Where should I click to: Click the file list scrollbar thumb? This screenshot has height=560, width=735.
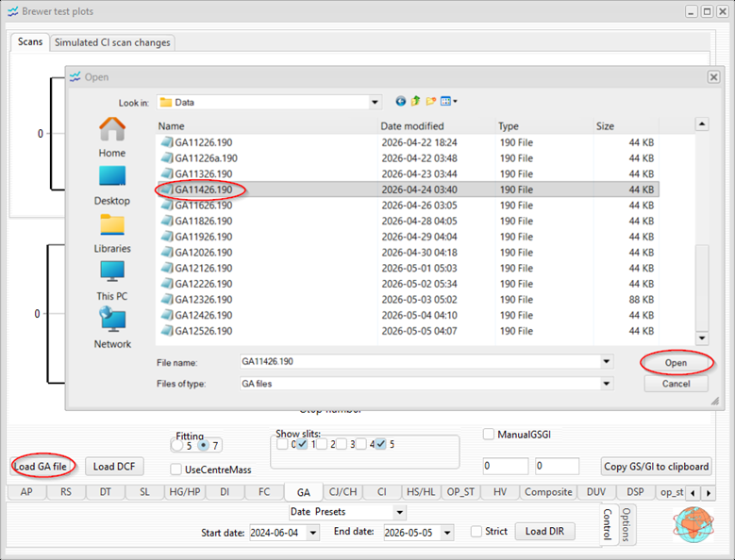point(702,288)
